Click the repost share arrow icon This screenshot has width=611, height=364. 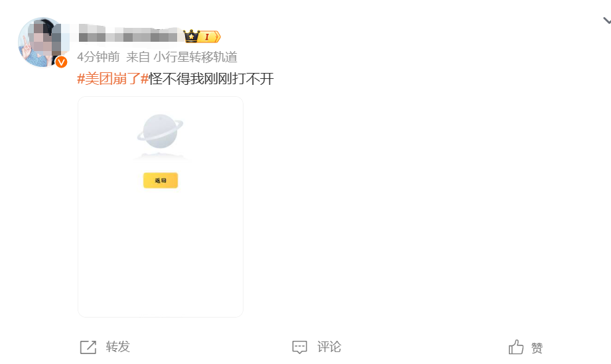[88, 347]
